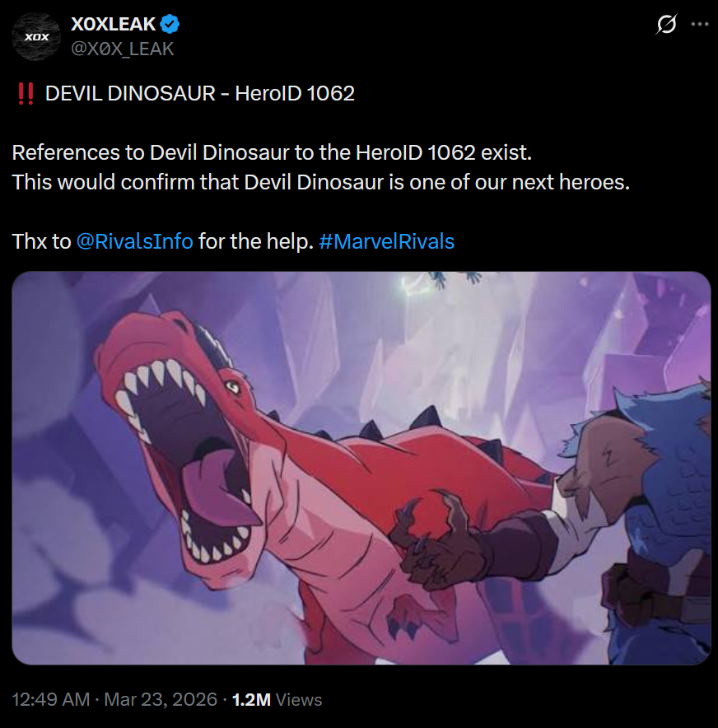Click the Mar 23, 2026 date
Viewport: 718px width, 728px height.
pyautogui.click(x=161, y=700)
